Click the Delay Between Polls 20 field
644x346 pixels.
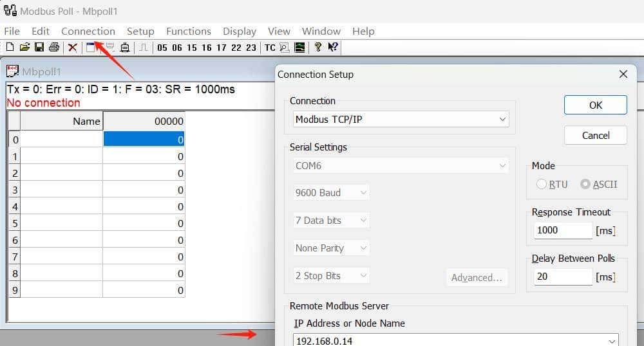[563, 277]
